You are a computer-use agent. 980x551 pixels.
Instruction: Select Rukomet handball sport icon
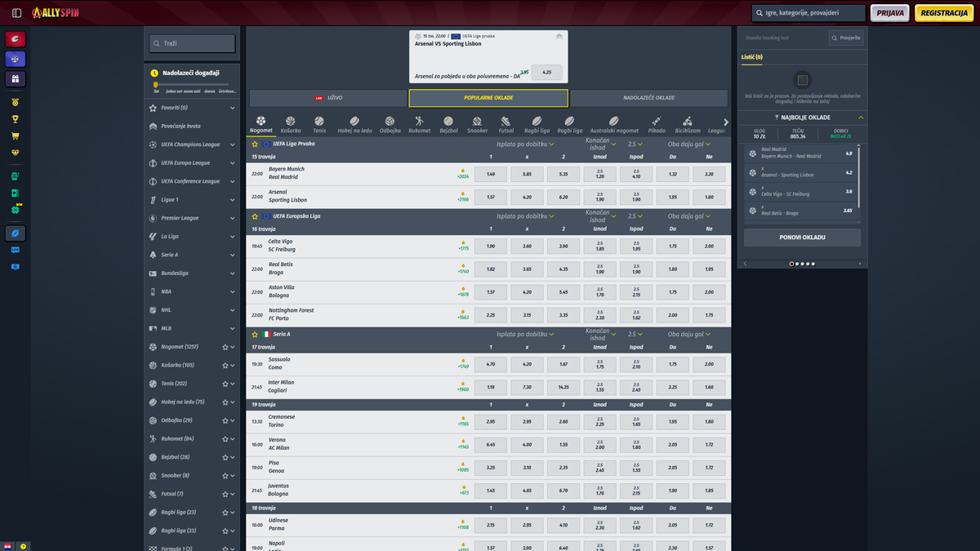coord(419,125)
